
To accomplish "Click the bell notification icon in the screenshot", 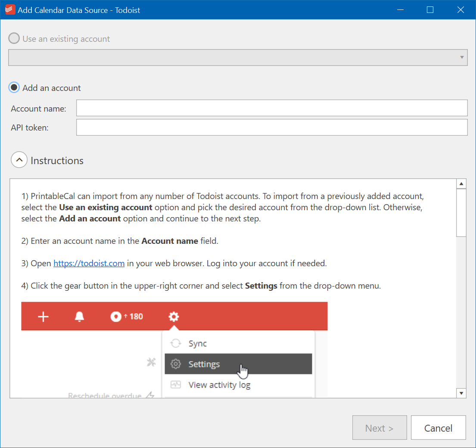I will (79, 317).
